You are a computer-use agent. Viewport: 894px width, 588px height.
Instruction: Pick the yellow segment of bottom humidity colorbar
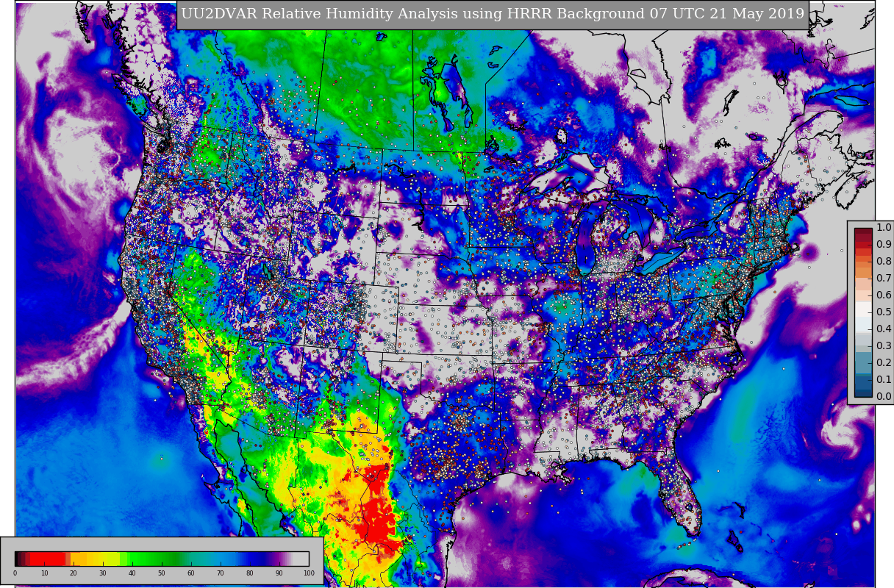point(107,559)
